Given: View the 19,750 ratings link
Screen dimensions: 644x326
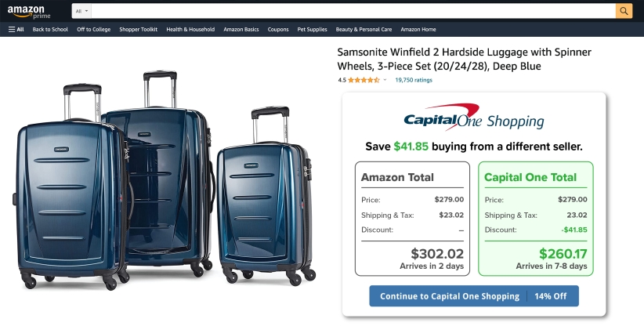Looking at the screenshot, I should (413, 80).
